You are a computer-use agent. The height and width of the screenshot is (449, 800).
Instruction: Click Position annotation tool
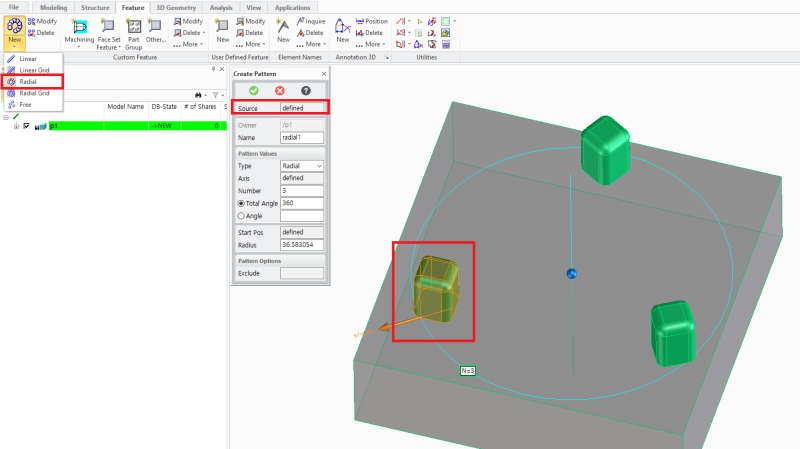point(372,21)
